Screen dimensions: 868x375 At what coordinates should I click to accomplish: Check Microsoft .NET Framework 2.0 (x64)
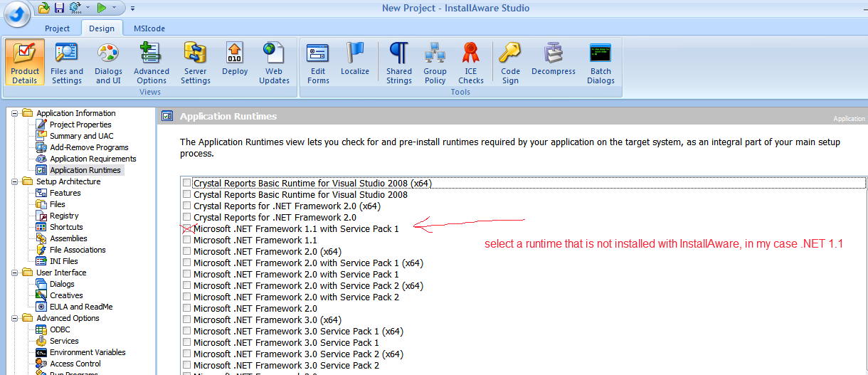coord(187,251)
